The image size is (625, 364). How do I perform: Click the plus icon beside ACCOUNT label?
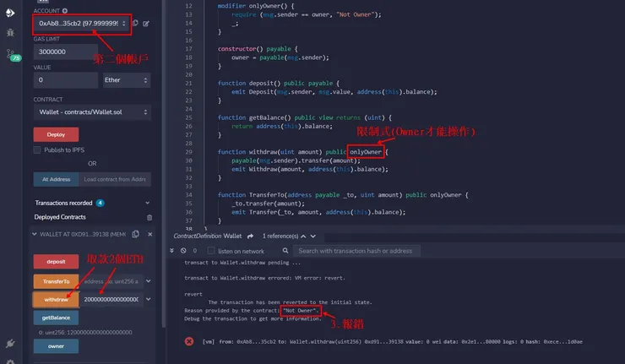pyautogui.click(x=64, y=11)
